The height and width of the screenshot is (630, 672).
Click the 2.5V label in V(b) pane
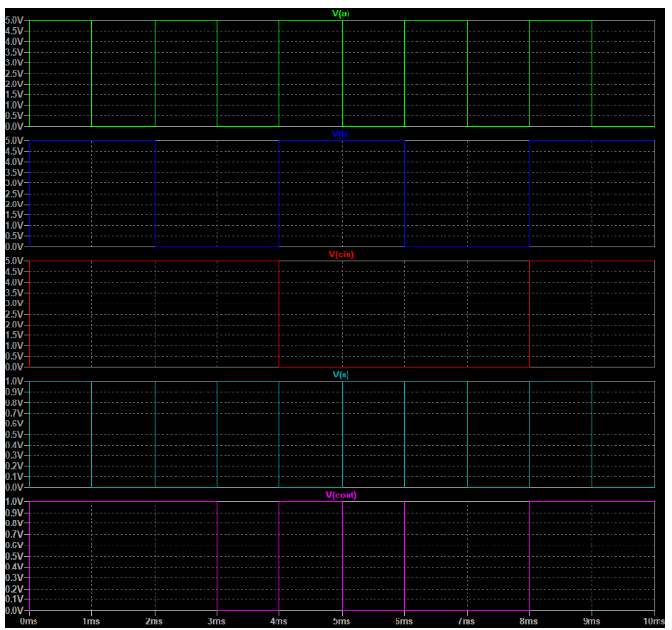pos(14,194)
